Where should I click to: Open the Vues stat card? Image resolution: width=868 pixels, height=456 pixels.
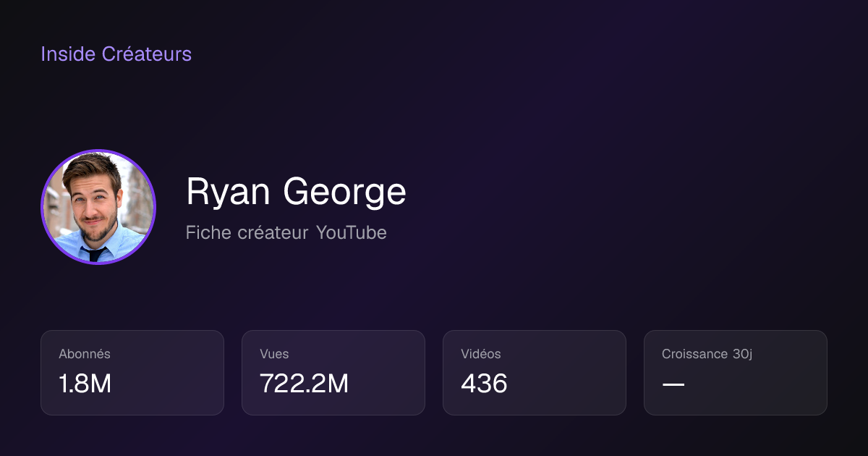(333, 373)
